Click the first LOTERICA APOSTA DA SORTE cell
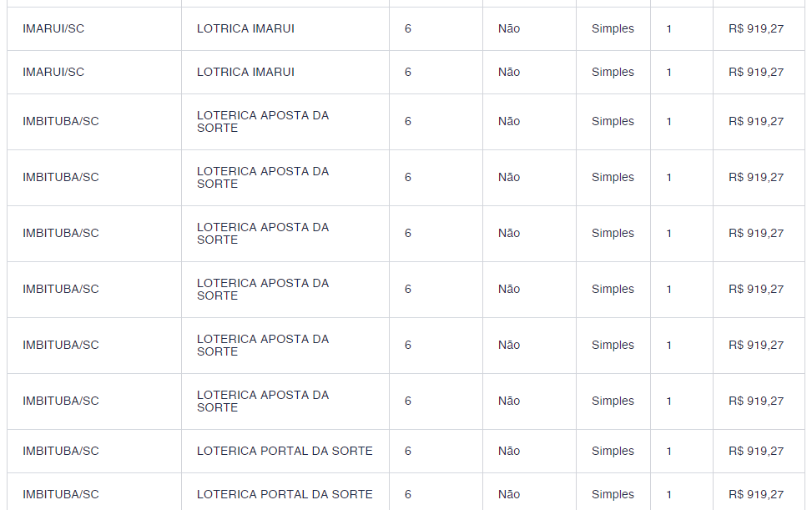Viewport: 812px width, 510px height. point(263,121)
